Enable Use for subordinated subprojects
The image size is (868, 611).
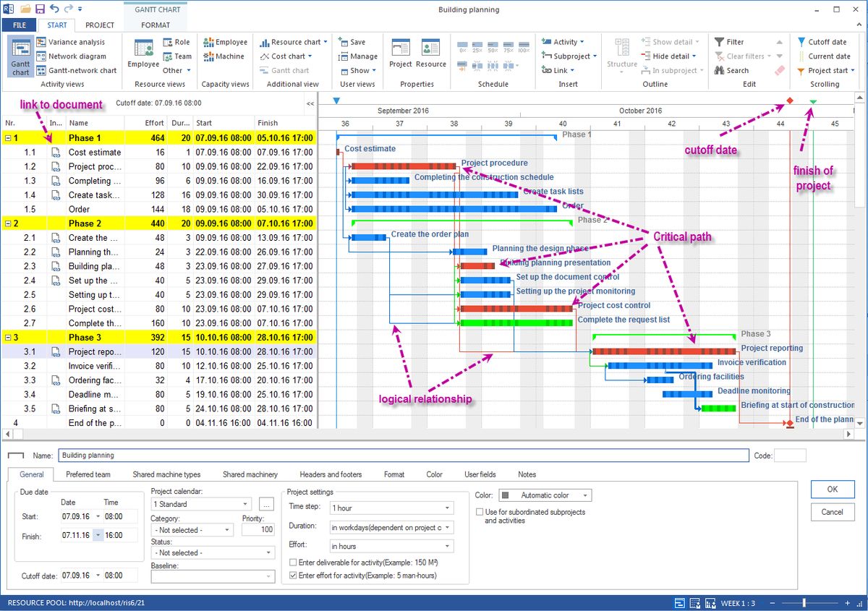click(x=479, y=511)
